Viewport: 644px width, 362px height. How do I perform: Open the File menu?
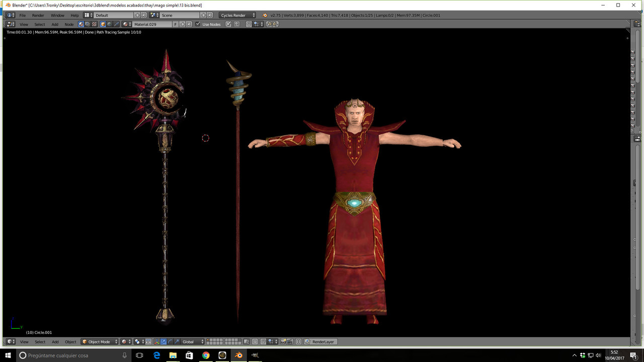pos(23,15)
